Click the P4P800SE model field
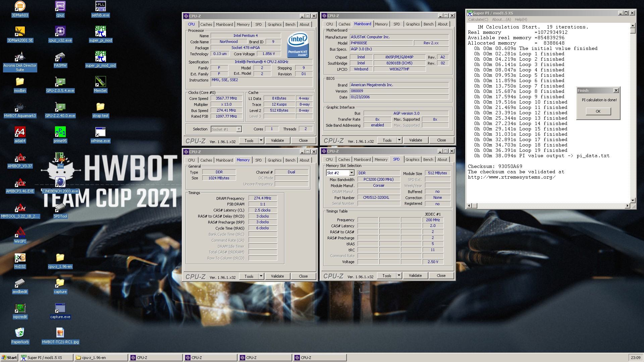644x362 pixels. point(381,43)
